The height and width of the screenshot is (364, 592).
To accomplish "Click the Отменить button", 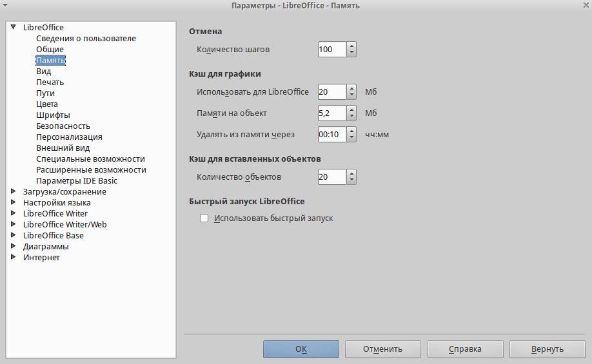I will click(x=383, y=349).
